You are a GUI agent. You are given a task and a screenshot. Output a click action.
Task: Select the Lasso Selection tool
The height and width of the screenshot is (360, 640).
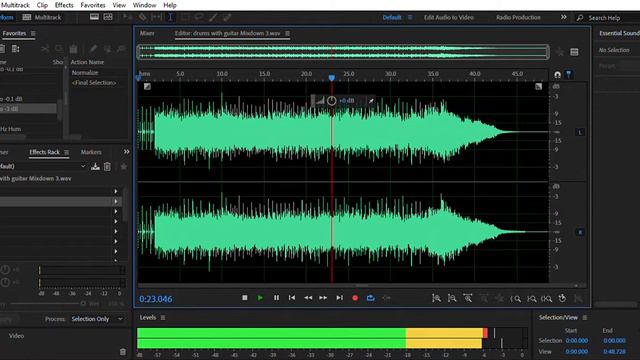click(x=199, y=17)
